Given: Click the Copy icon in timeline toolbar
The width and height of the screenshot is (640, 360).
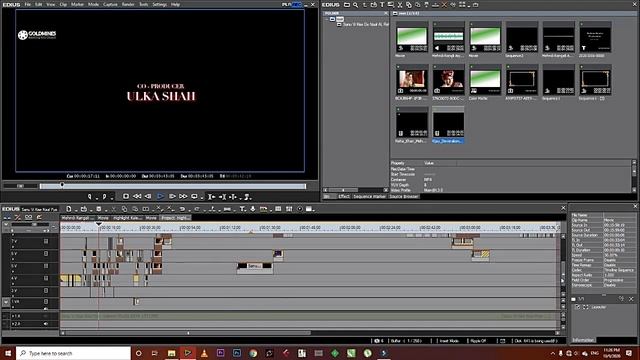Looking at the screenshot, I should [x=124, y=209].
